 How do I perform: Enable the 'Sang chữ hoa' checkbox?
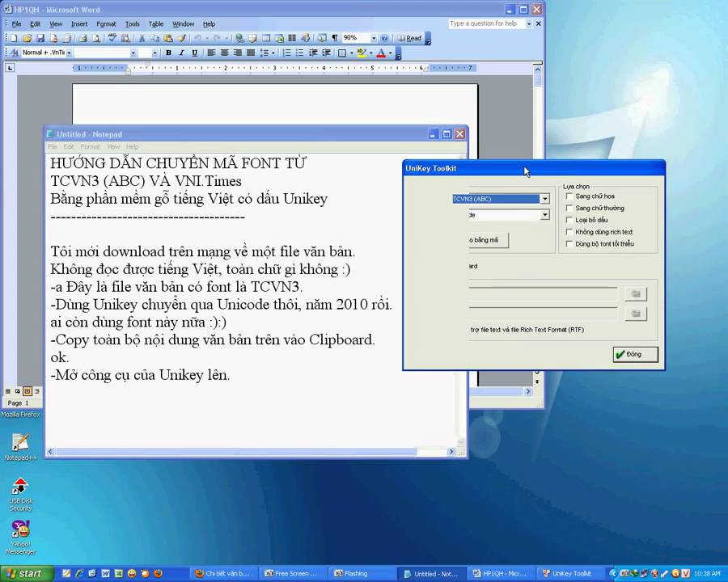[x=569, y=196]
